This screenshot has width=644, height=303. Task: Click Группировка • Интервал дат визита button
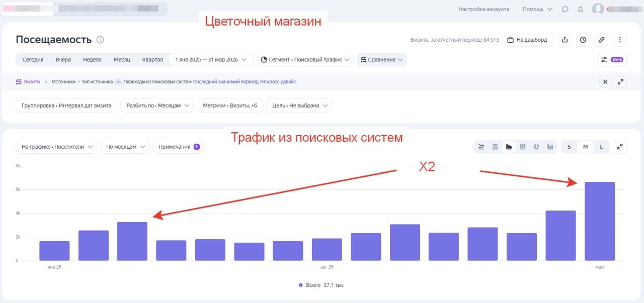(66, 106)
